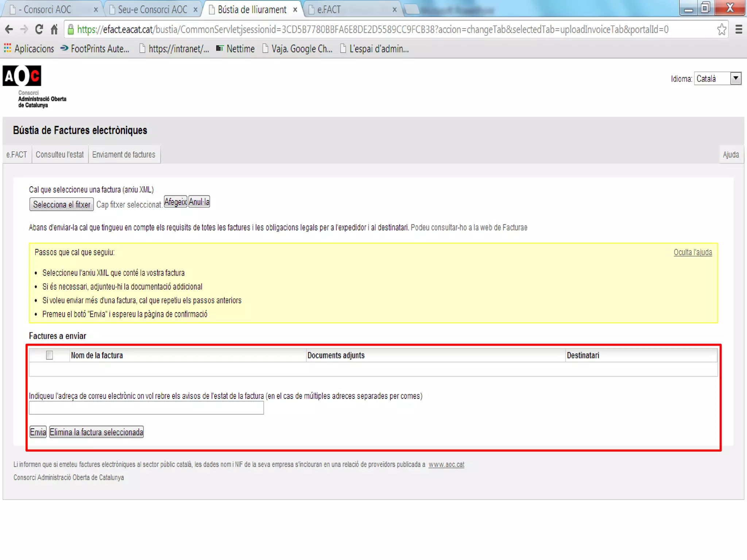Click the browser back arrow
The width and height of the screenshot is (747, 560).
tap(9, 30)
